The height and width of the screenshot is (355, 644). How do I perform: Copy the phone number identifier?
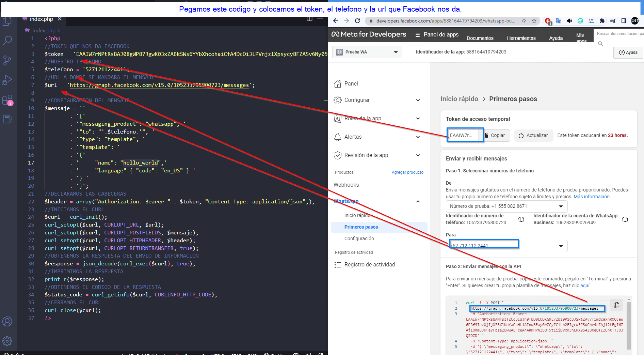click(521, 219)
